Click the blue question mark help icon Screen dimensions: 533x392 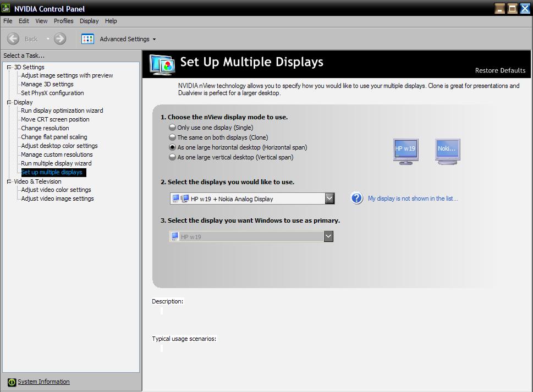click(357, 198)
